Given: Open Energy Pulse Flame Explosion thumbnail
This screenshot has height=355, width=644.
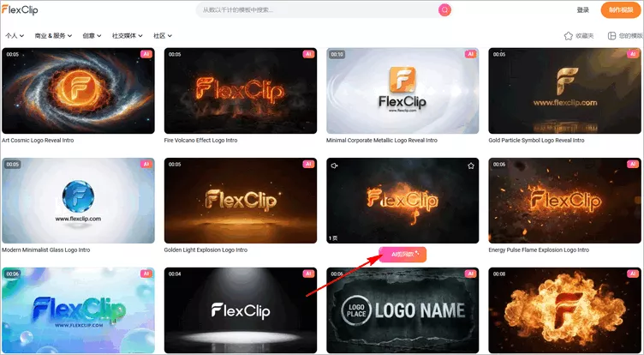Looking at the screenshot, I should tap(564, 201).
